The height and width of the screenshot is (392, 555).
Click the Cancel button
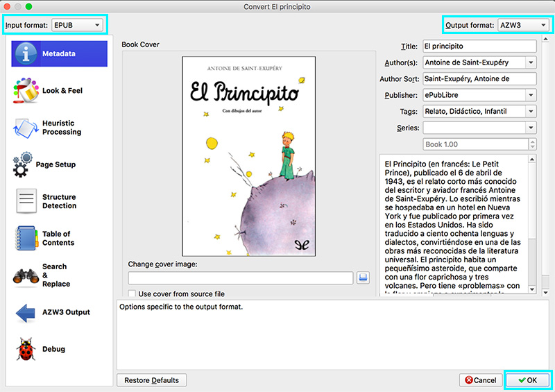pos(481,380)
